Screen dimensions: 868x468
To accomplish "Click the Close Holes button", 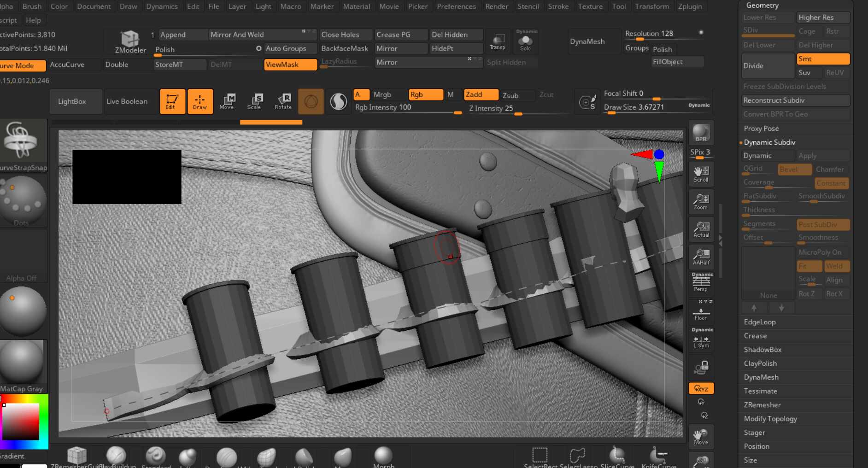I will tap(345, 35).
